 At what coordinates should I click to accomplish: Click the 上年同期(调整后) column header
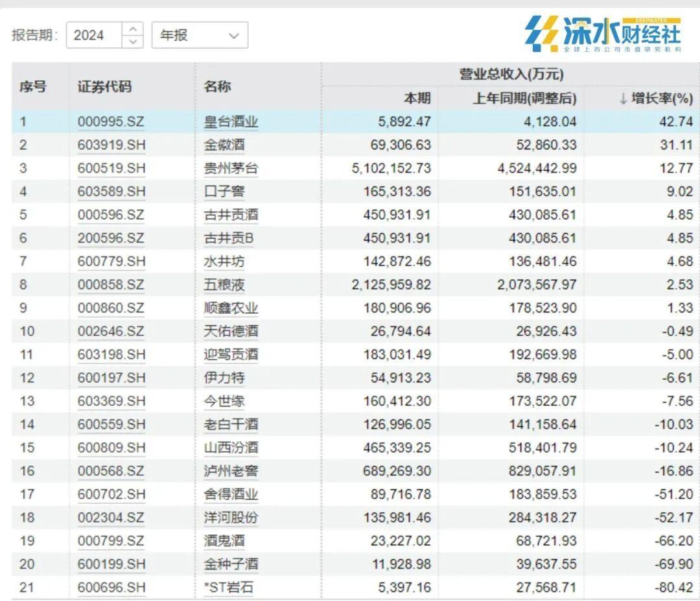pos(524,99)
